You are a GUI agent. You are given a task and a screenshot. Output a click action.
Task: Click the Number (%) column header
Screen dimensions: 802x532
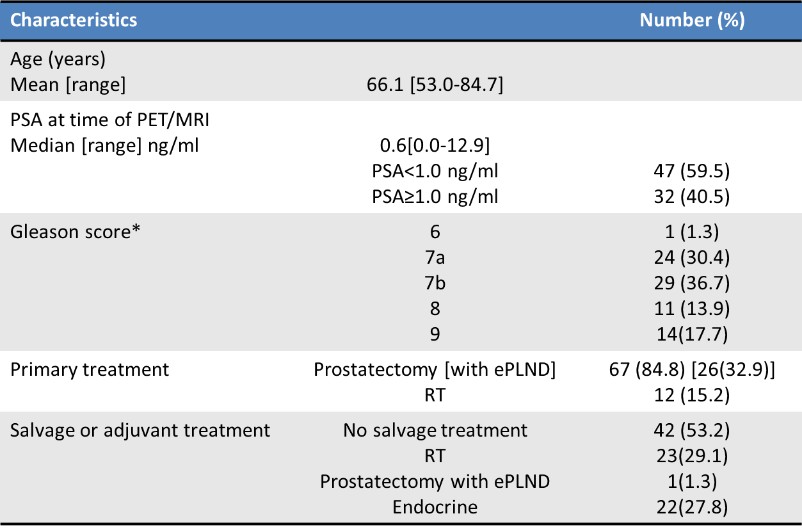click(692, 20)
